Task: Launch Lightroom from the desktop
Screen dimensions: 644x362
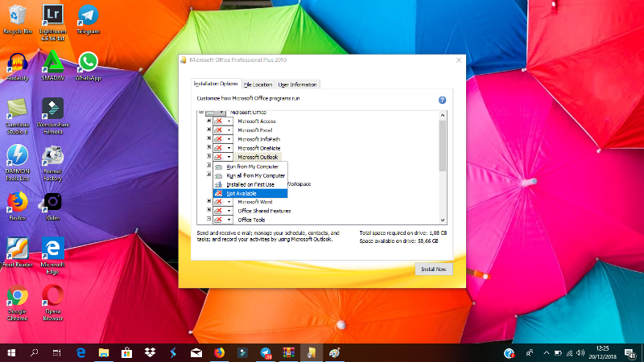Action: 52,23
